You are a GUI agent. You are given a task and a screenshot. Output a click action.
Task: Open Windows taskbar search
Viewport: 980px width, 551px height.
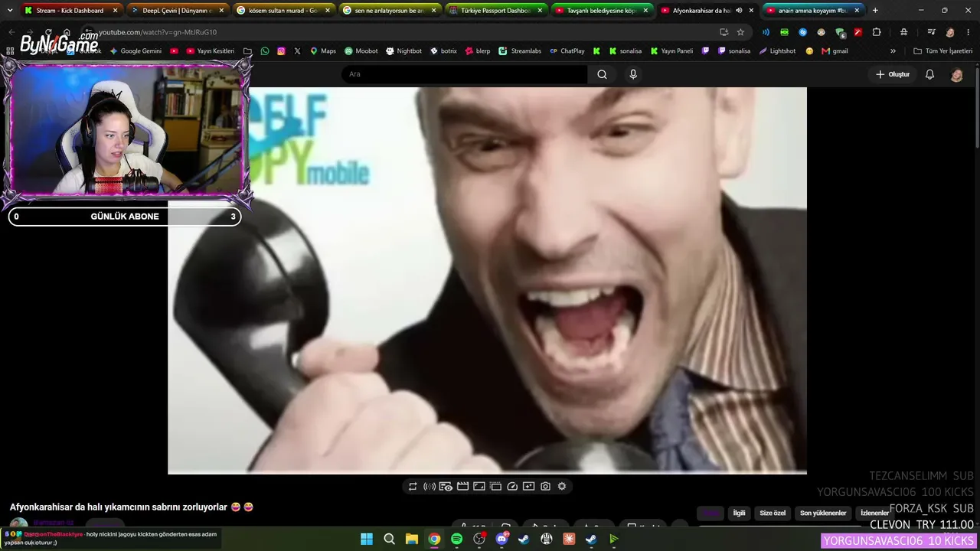[389, 539]
